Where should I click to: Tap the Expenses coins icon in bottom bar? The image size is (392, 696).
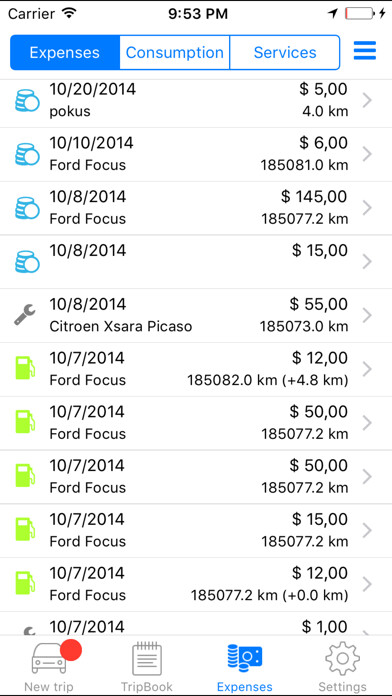tap(245, 659)
